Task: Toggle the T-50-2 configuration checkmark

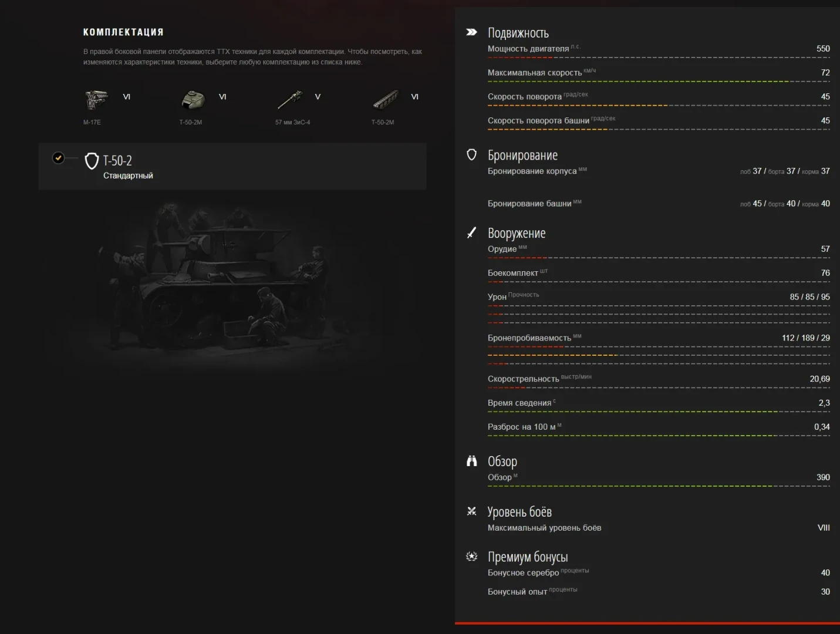Action: (x=58, y=157)
